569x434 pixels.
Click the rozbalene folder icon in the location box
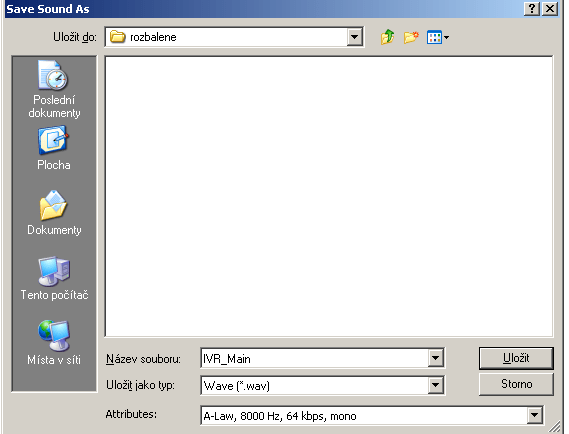(117, 37)
